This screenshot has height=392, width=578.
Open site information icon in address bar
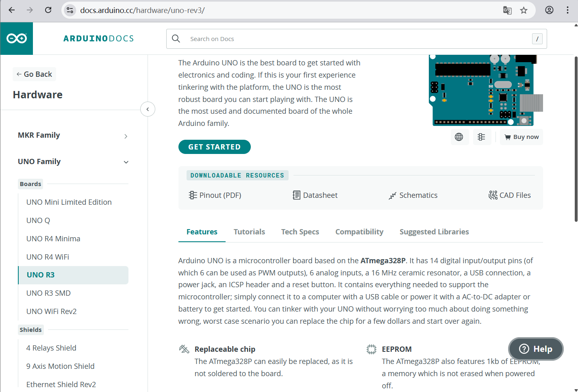70,10
